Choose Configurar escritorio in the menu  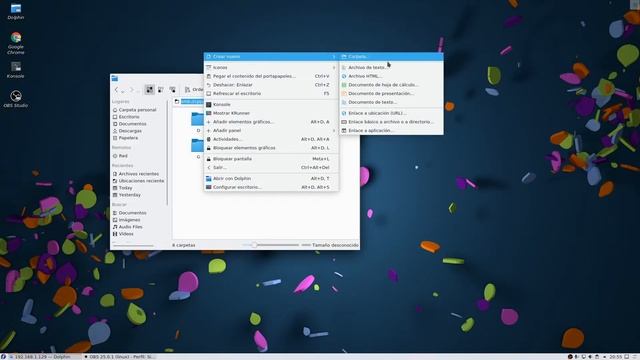271,187
